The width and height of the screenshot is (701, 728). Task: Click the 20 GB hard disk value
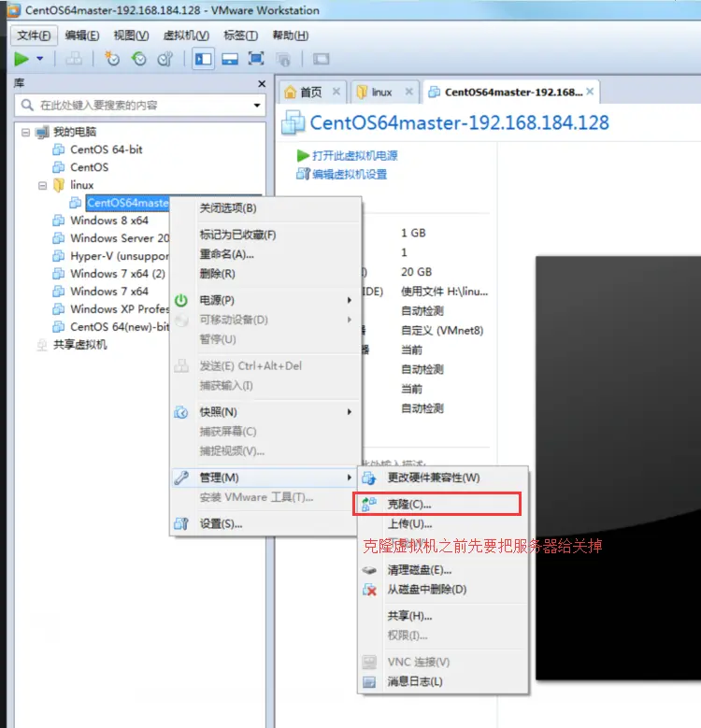[x=417, y=272]
